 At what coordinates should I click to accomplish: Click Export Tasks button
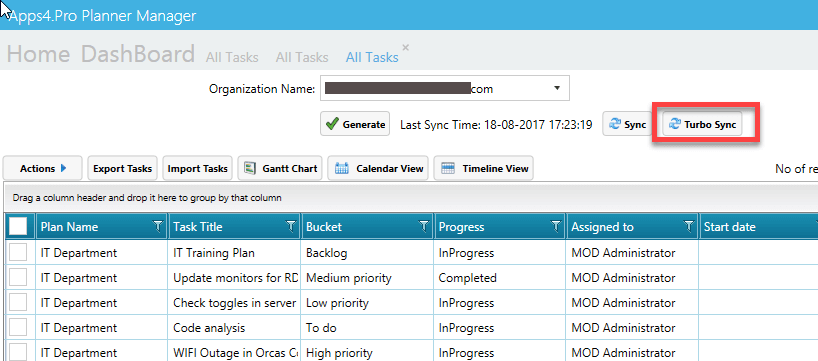click(123, 169)
